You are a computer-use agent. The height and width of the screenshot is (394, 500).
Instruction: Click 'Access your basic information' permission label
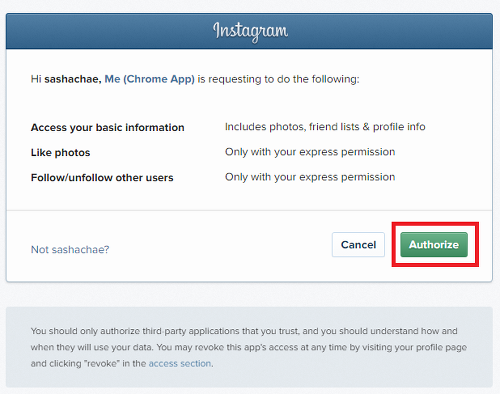click(107, 127)
